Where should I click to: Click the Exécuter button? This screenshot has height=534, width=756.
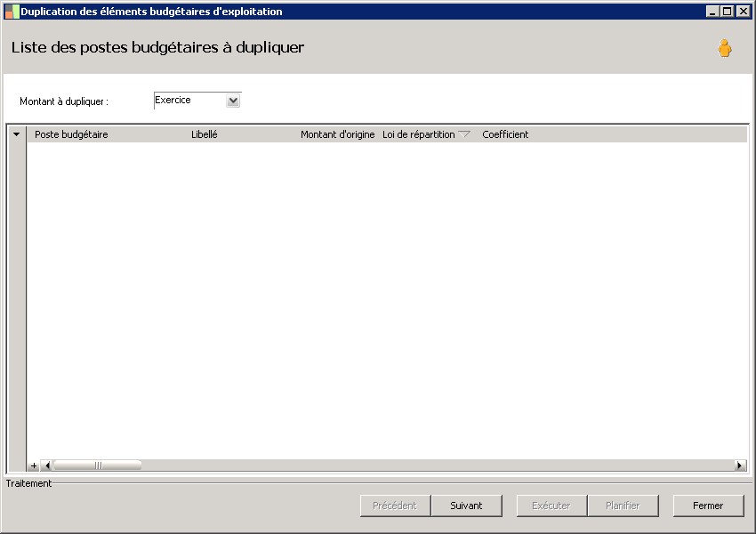pyautogui.click(x=551, y=506)
